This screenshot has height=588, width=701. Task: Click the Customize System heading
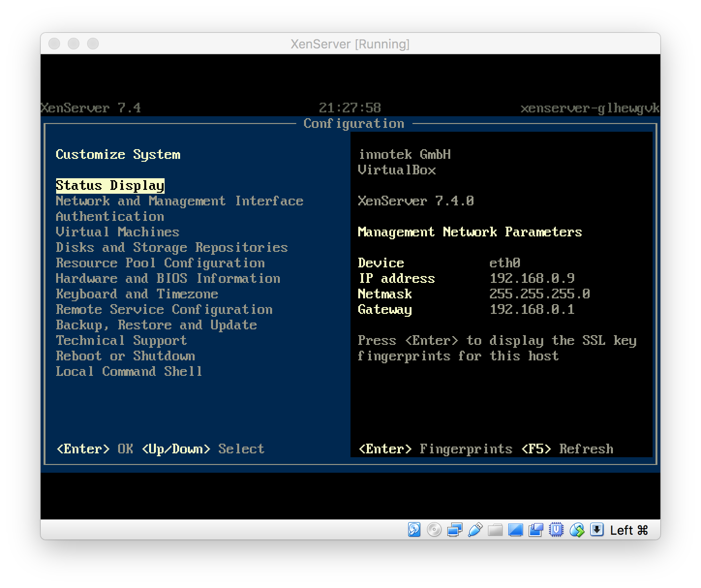point(118,155)
